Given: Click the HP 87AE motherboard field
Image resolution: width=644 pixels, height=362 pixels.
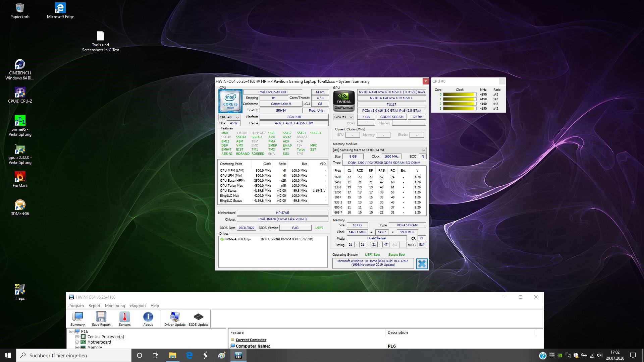Looking at the screenshot, I should (x=282, y=213).
